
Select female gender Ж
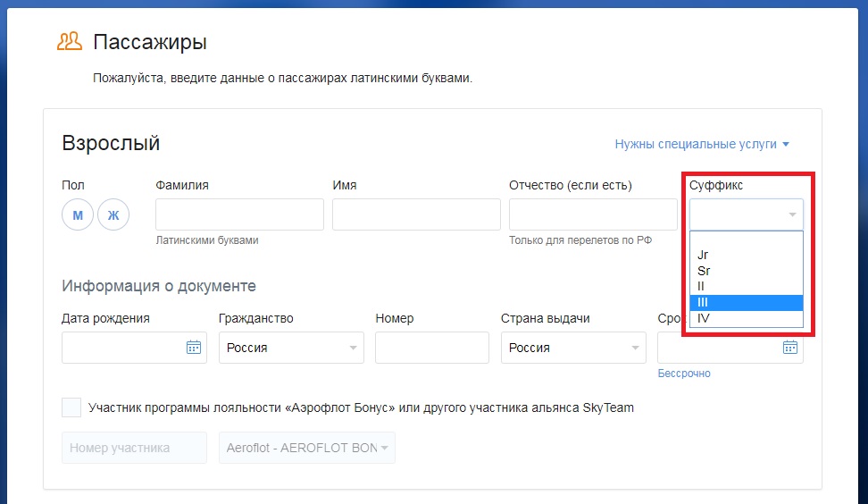pyautogui.click(x=113, y=215)
